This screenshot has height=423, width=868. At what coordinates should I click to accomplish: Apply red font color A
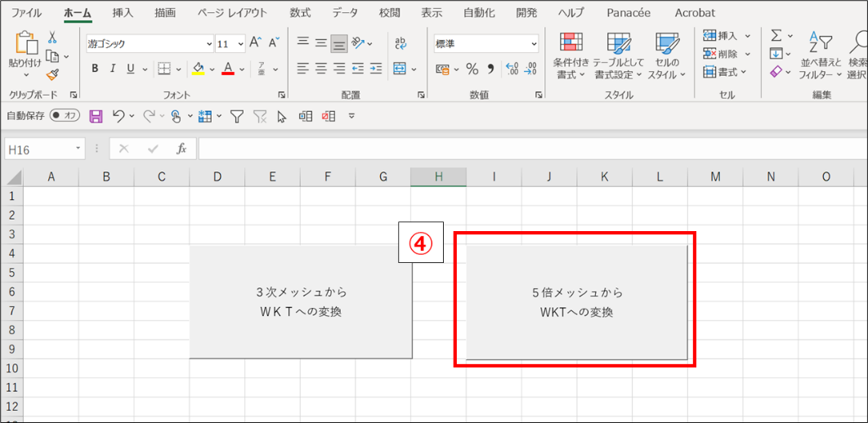tap(229, 69)
